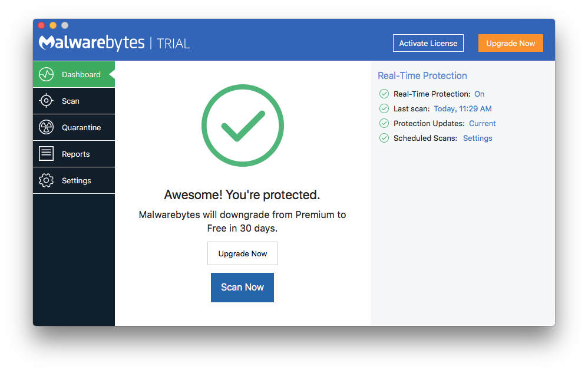Click the Malwarebytes logo in header
Viewport: 588px width, 373px height.
91,43
